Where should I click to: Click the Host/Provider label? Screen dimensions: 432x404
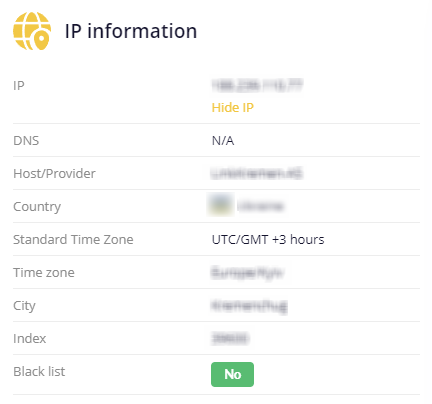(x=54, y=174)
